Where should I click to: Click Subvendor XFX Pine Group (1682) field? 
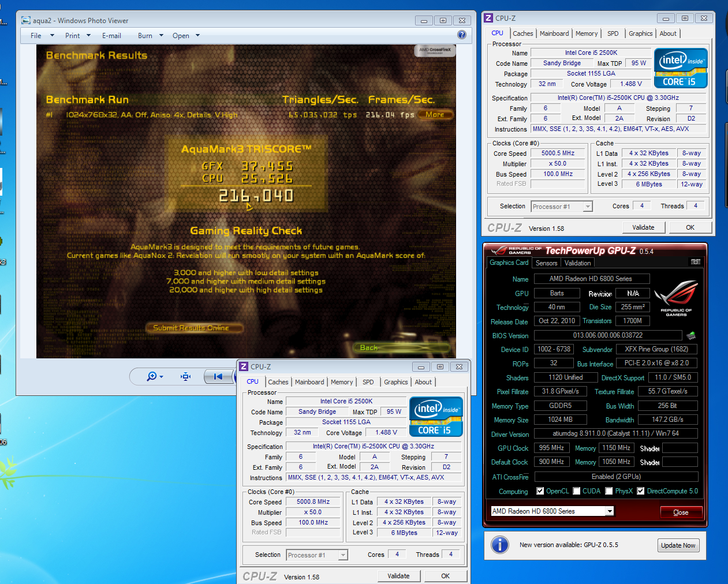(656, 349)
